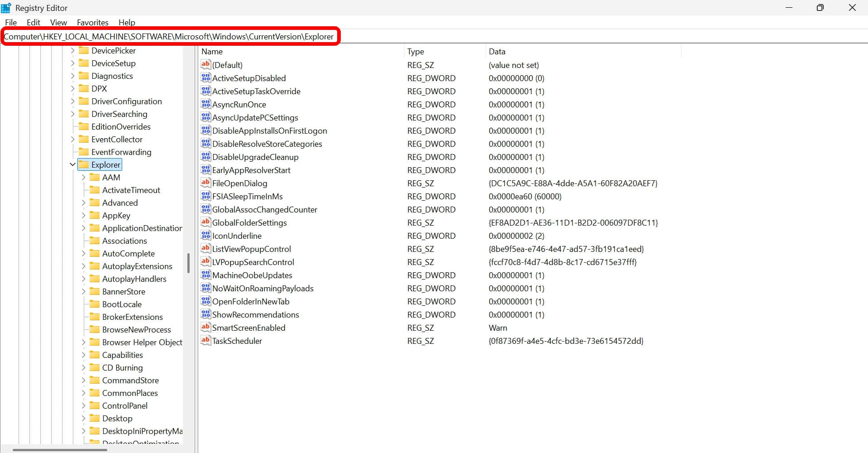Click the ListViewPopupControl string icon
Image resolution: width=868 pixels, height=453 pixels.
[206, 248]
